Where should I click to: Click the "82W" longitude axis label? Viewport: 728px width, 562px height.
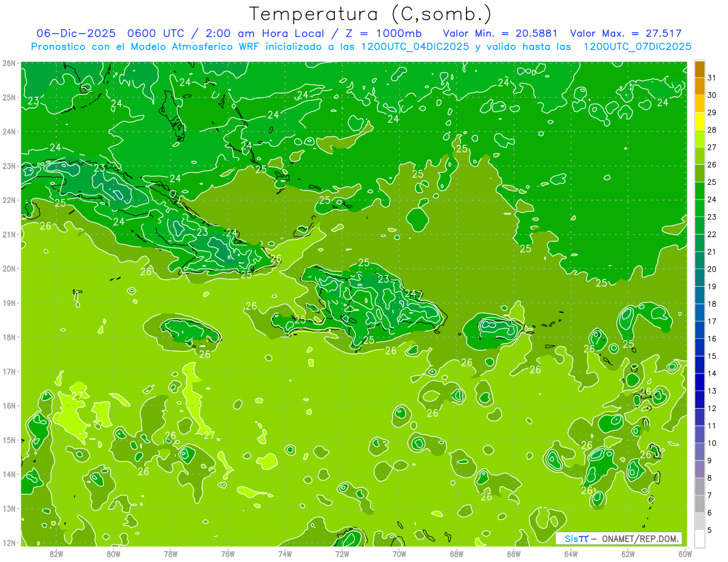[x=56, y=554]
